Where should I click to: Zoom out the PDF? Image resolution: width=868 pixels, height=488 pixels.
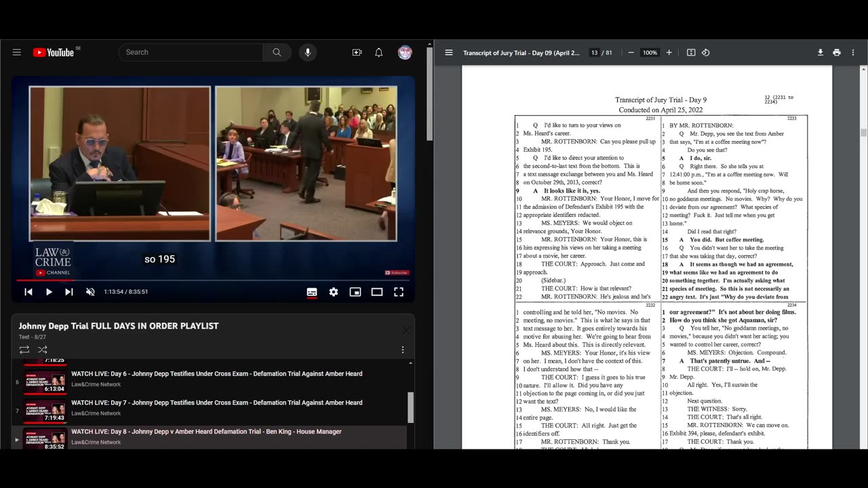click(x=631, y=52)
